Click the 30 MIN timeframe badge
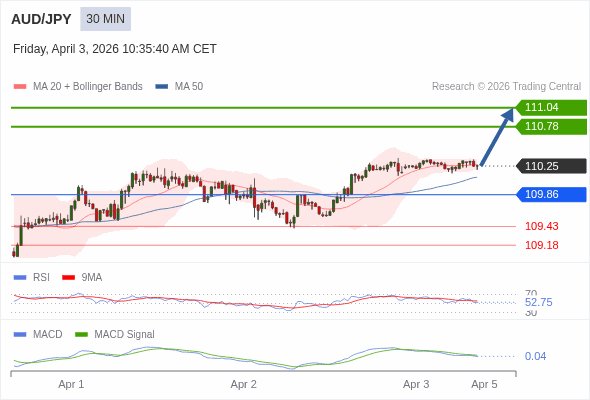Screen dimensions: 590x400 click(x=105, y=19)
